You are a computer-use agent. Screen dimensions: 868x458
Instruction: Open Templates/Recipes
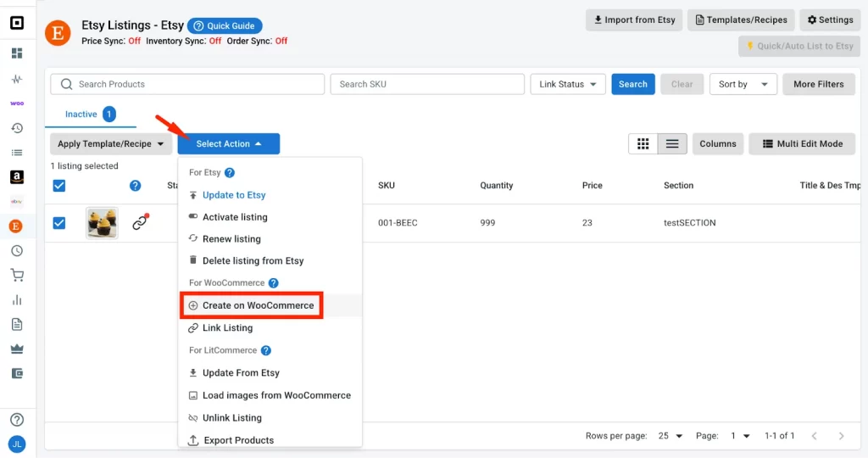tap(741, 20)
